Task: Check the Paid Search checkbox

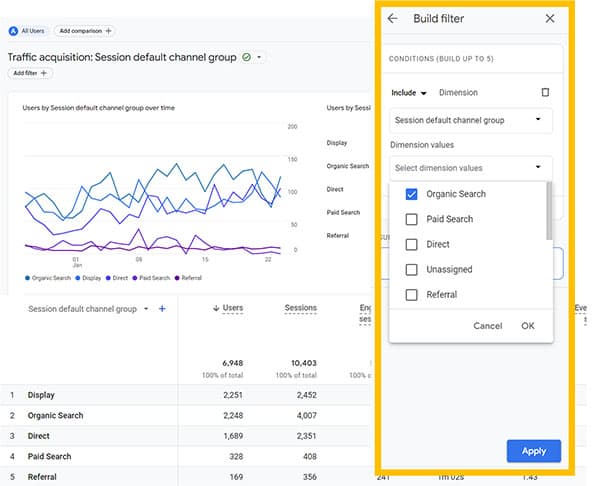Action: click(411, 219)
